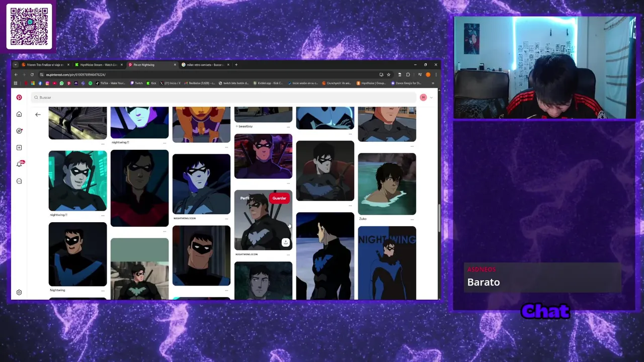
Task: Open the 'Dance Emojis for Di...' bookmark
Action: pyautogui.click(x=407, y=83)
